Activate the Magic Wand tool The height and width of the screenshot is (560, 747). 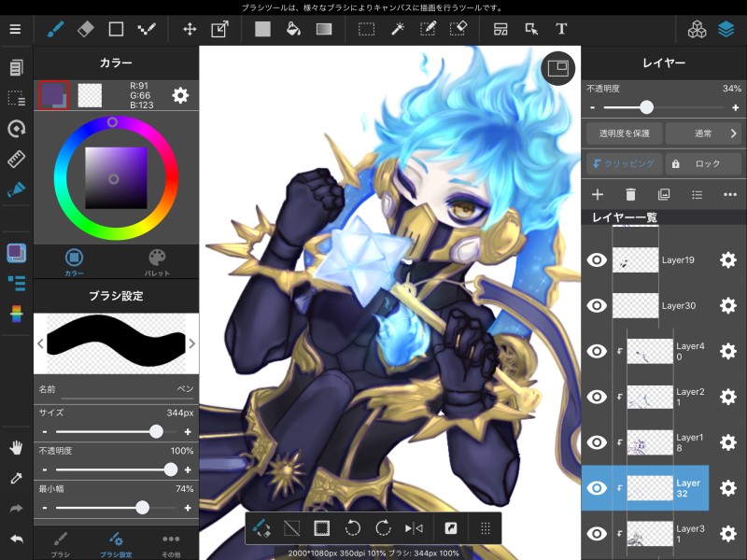(x=398, y=30)
